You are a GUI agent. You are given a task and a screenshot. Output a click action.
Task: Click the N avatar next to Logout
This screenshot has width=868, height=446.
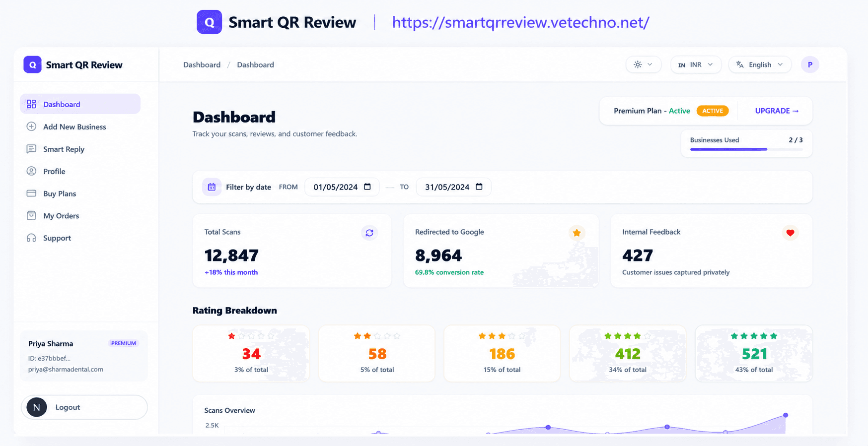pyautogui.click(x=37, y=407)
